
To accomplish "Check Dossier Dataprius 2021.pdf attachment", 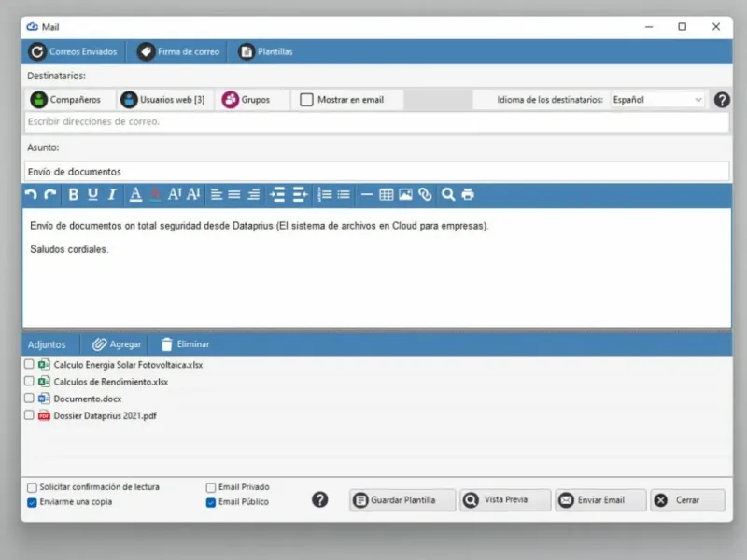I will click(29, 415).
